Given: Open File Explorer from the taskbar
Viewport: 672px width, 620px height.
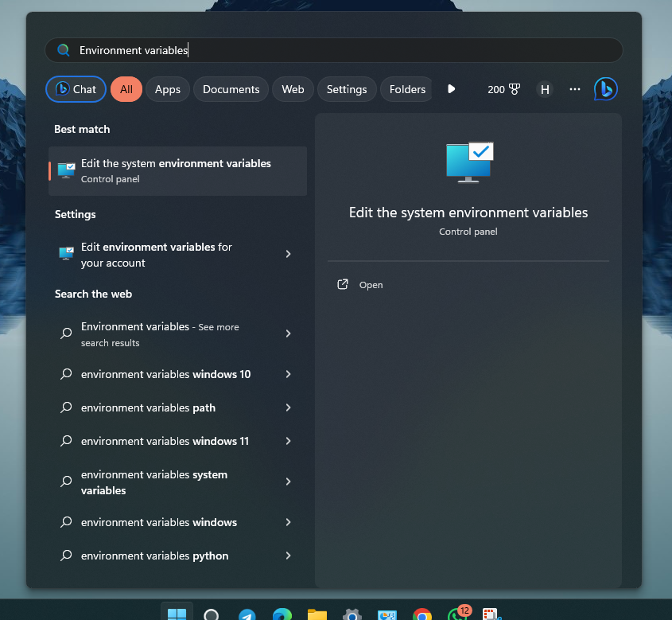Looking at the screenshot, I should pos(317,614).
